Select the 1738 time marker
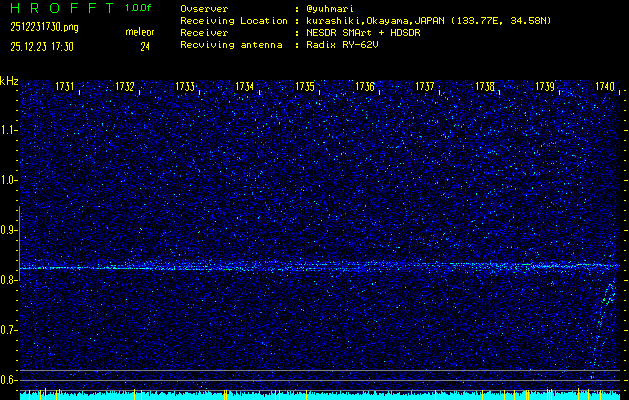Image resolution: width=629 pixels, height=400 pixels. click(x=485, y=87)
